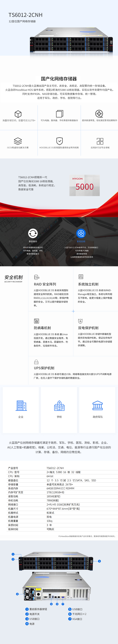
Task: Select the subtitle 12盘位国产网络存储器
Action: pos(22,21)
